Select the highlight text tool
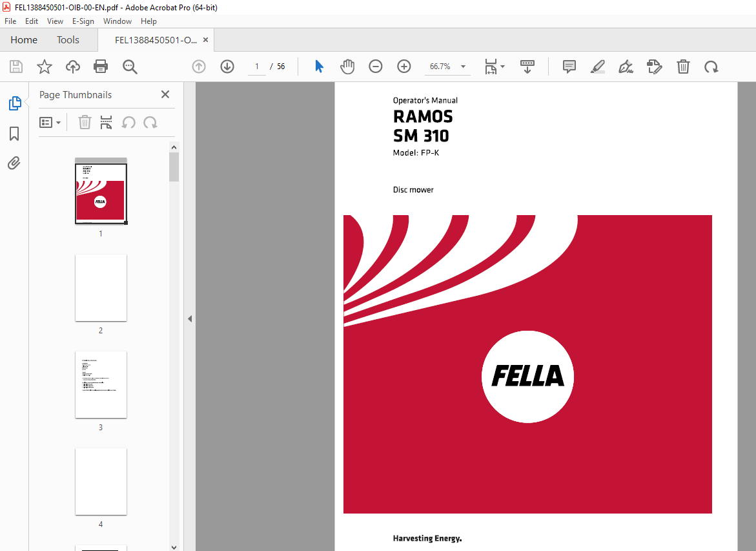This screenshot has width=756, height=551. pos(598,67)
